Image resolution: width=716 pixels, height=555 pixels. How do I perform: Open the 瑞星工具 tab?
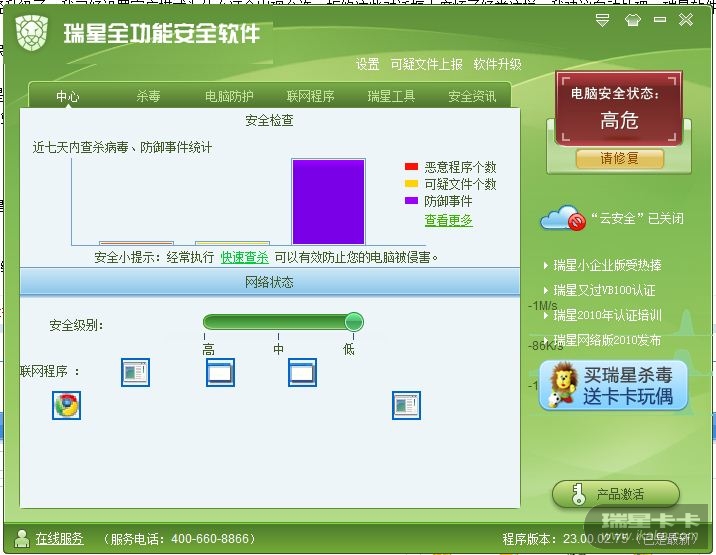[x=391, y=96]
